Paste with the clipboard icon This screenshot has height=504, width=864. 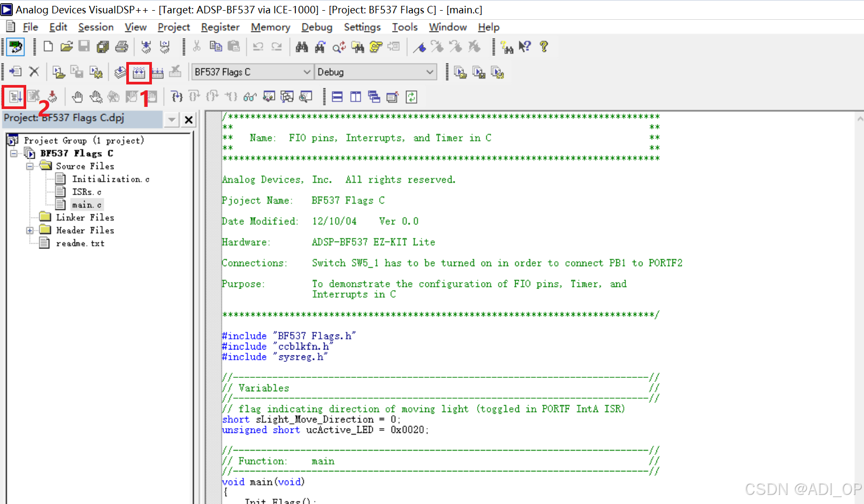[x=234, y=46]
